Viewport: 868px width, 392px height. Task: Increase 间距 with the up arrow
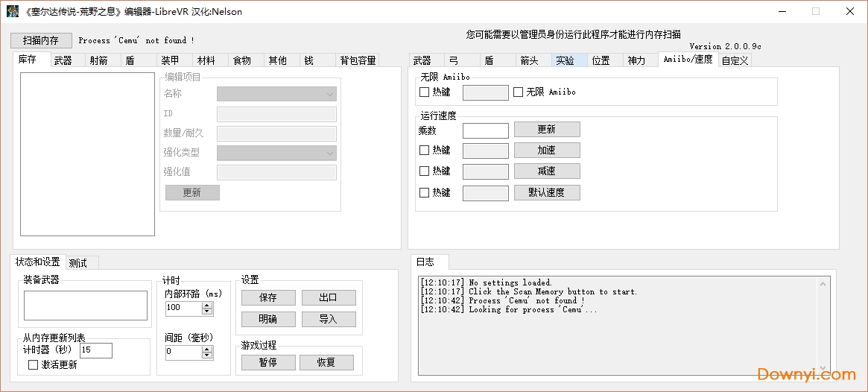coord(207,350)
